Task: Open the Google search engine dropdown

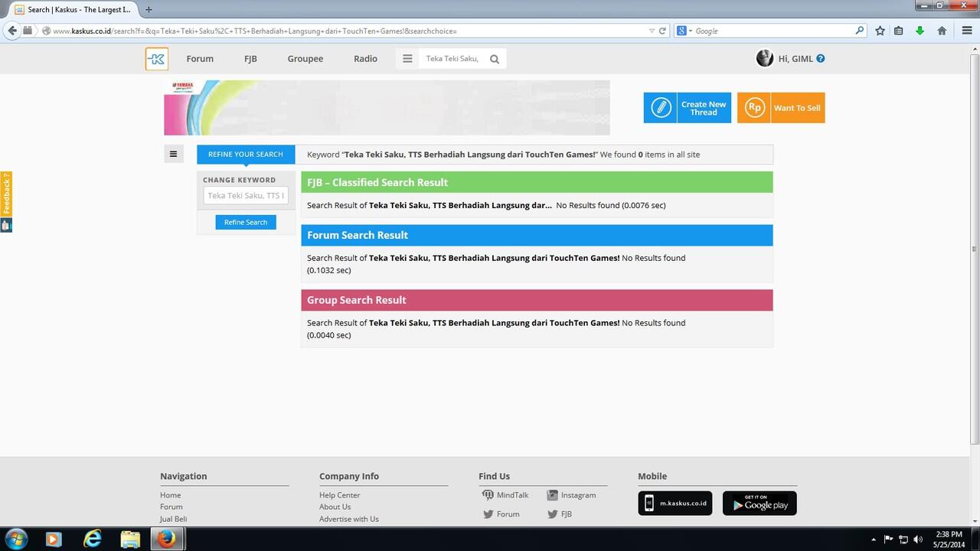Action: pos(684,31)
